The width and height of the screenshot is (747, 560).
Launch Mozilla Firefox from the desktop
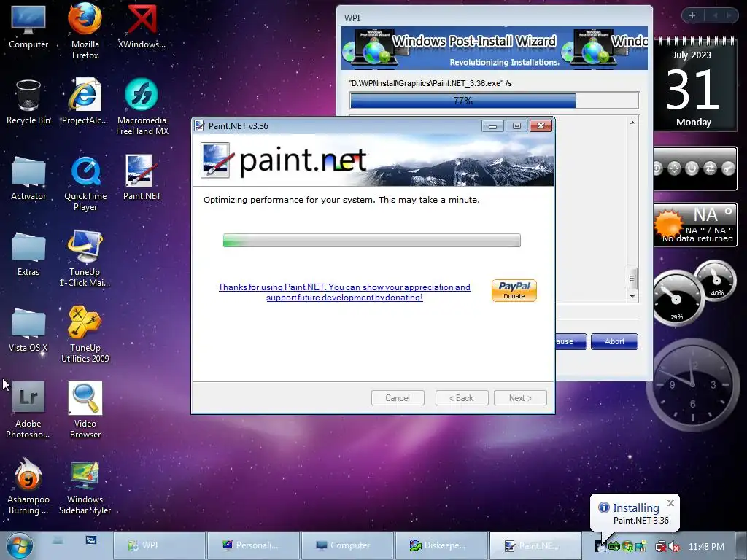tap(85, 31)
